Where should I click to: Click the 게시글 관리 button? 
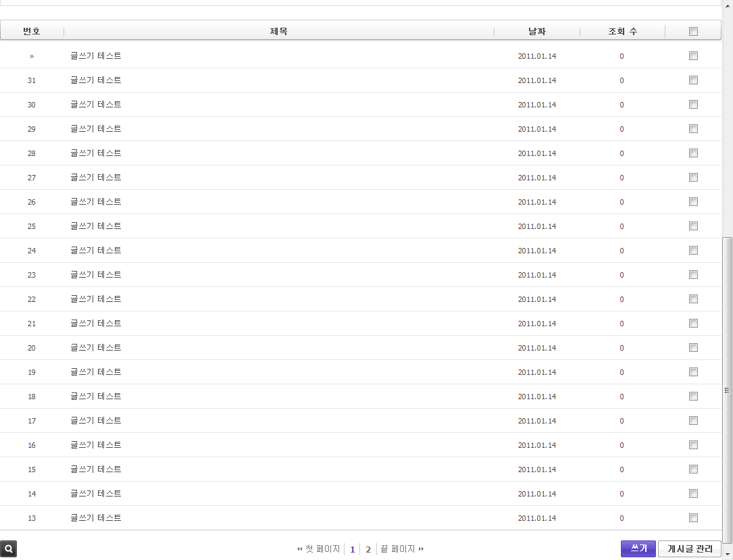coord(690,549)
